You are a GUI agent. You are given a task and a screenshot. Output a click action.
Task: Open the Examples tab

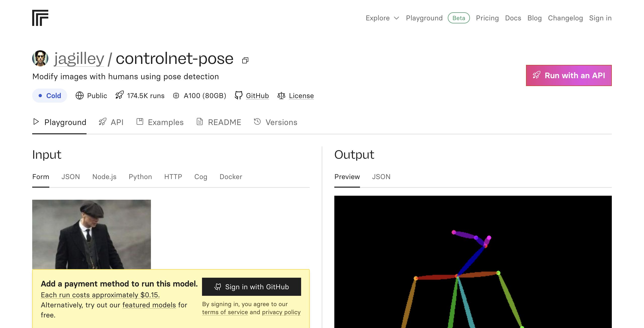160,122
